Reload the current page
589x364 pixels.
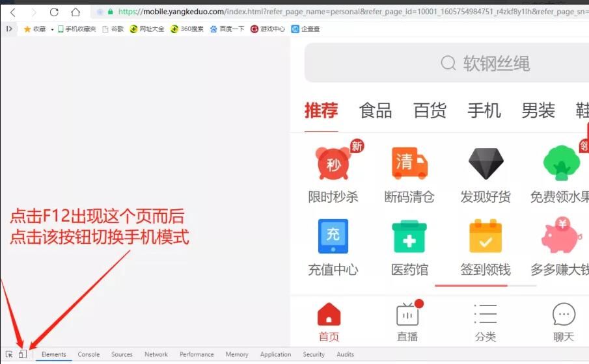pos(54,12)
